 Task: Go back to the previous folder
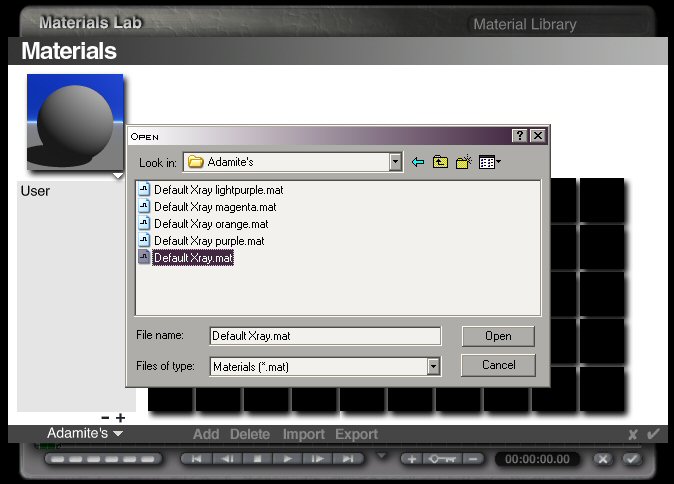click(418, 162)
